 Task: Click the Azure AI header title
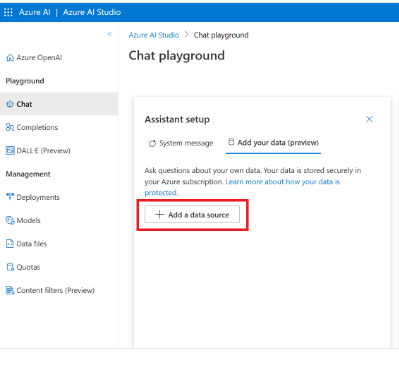point(35,12)
